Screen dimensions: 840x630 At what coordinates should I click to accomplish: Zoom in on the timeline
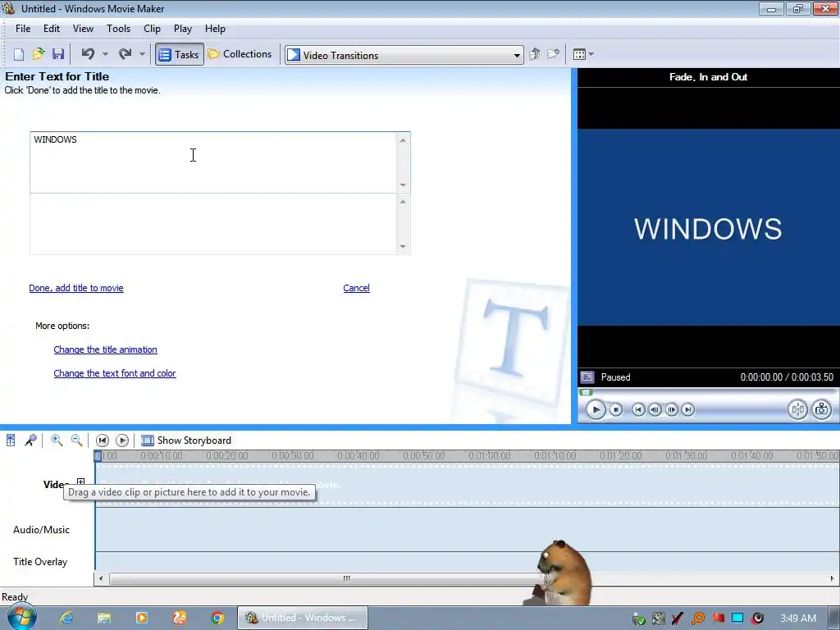(x=57, y=441)
